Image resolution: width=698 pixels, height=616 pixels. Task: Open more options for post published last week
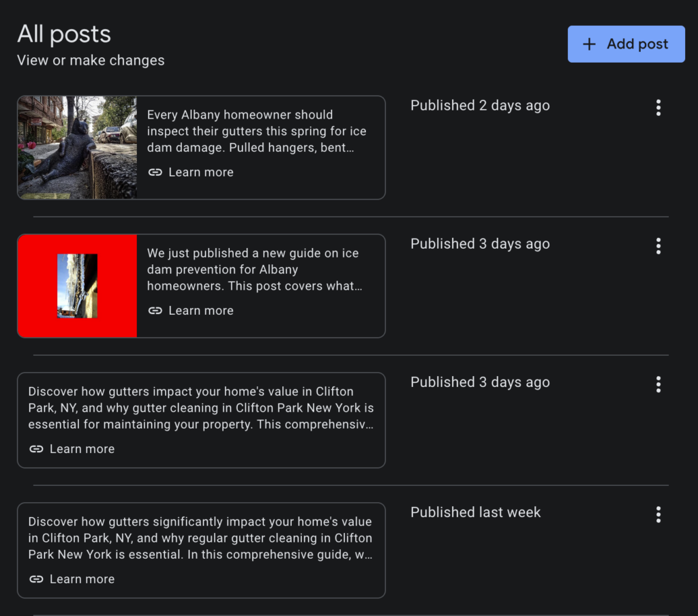pos(658,514)
